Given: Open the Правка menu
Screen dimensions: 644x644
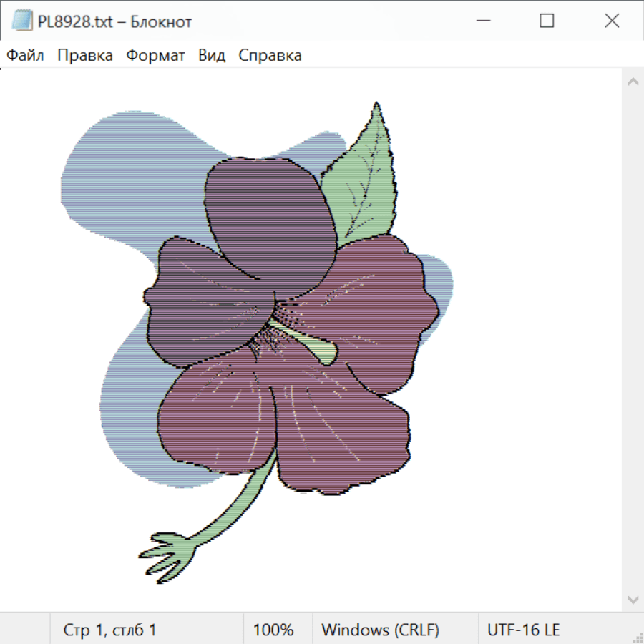Looking at the screenshot, I should click(x=85, y=56).
